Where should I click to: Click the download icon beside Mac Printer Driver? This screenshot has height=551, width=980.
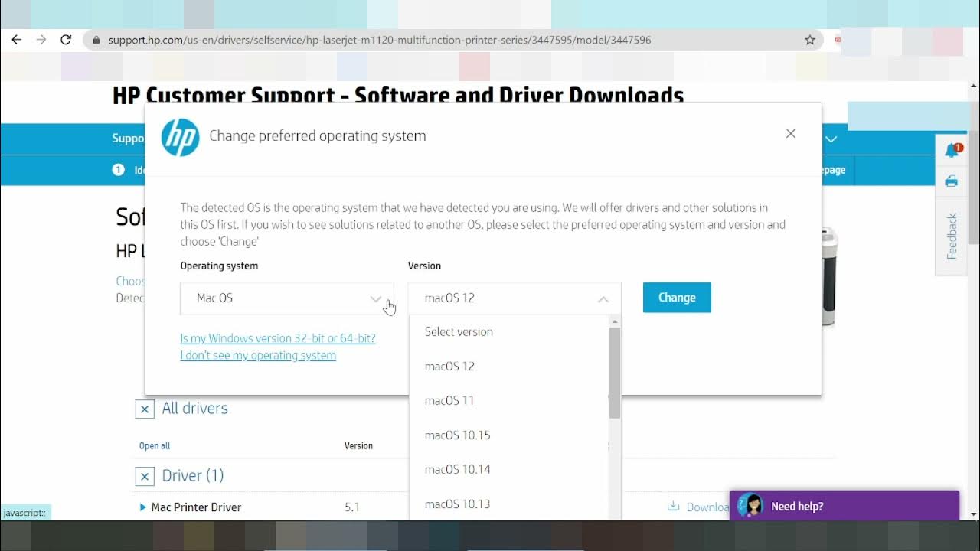click(x=674, y=507)
